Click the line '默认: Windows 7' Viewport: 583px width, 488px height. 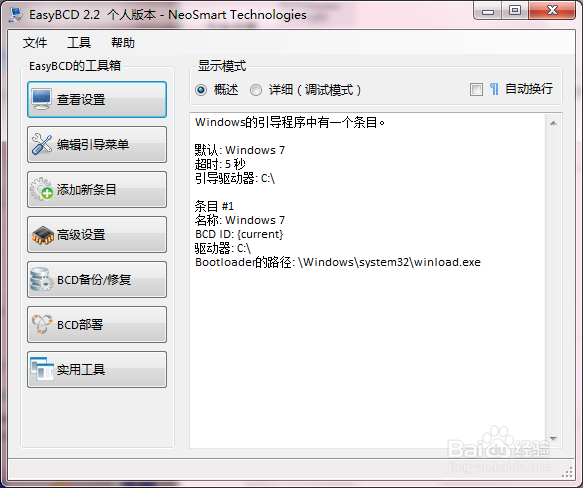[240, 150]
